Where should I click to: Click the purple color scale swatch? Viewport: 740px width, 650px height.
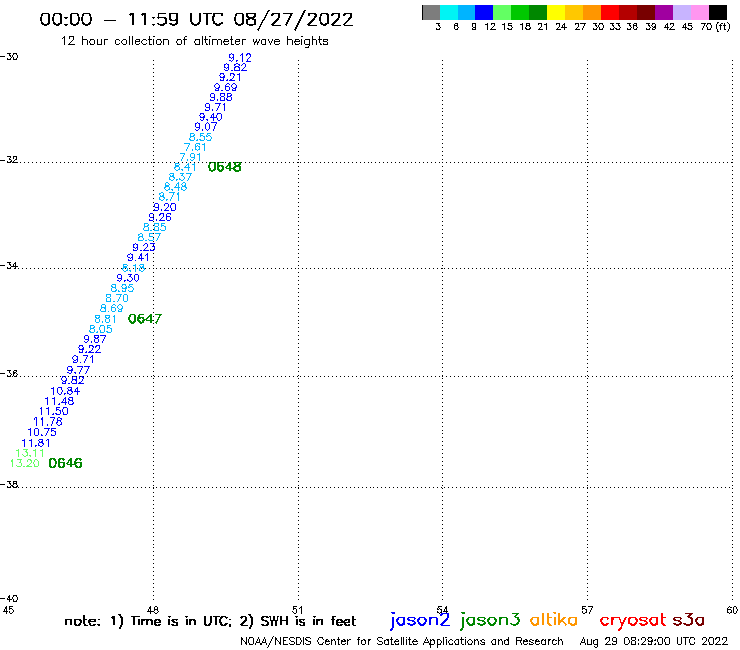point(664,12)
